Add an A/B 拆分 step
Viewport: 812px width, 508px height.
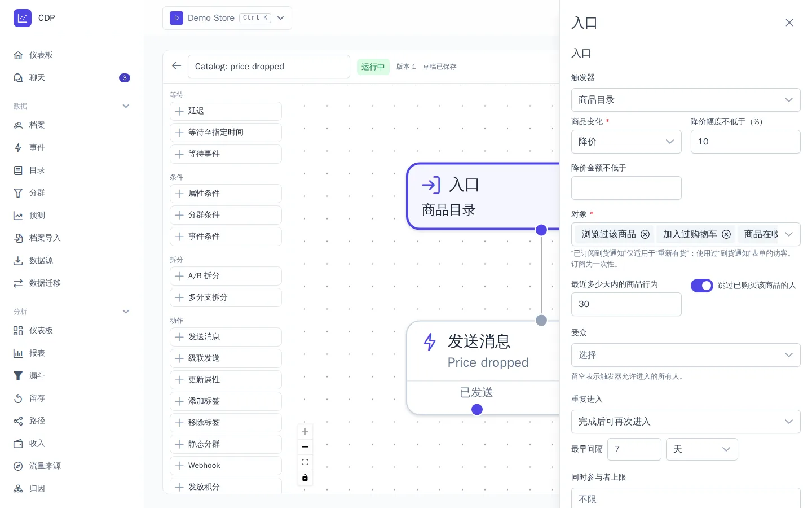pos(226,276)
